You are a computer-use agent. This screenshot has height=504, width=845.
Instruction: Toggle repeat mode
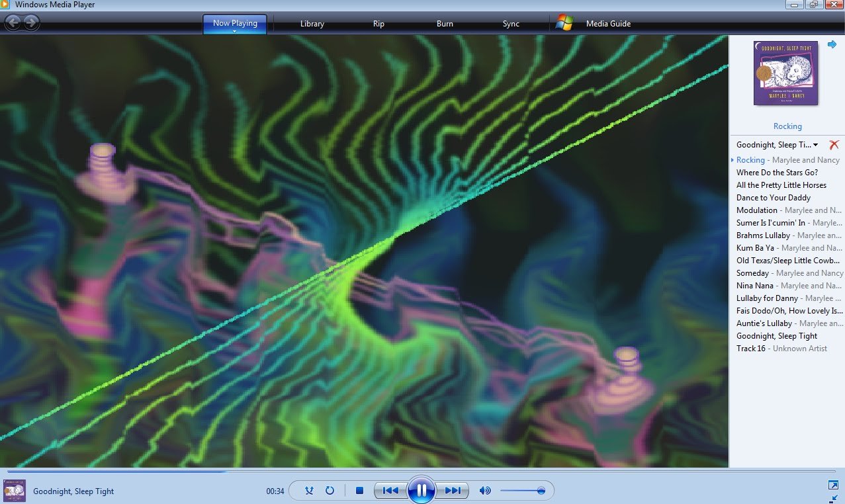330,491
